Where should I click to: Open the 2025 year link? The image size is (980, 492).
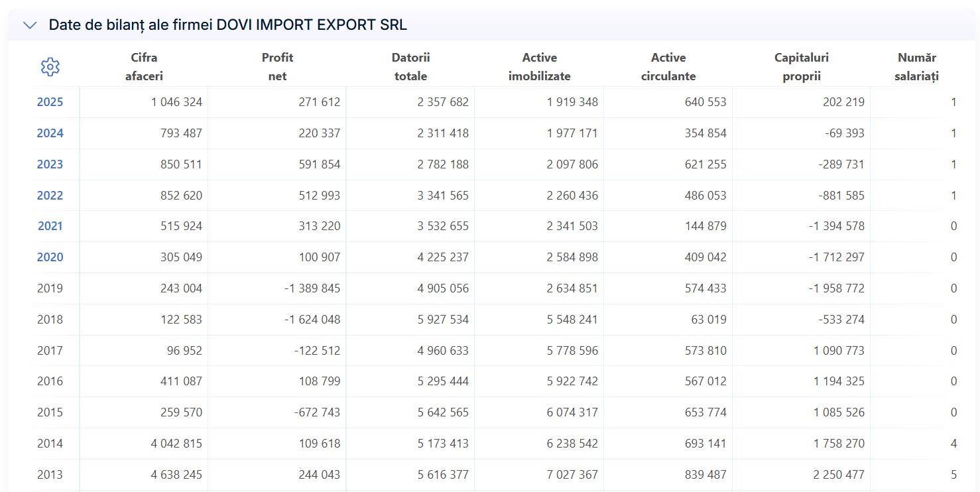point(50,102)
